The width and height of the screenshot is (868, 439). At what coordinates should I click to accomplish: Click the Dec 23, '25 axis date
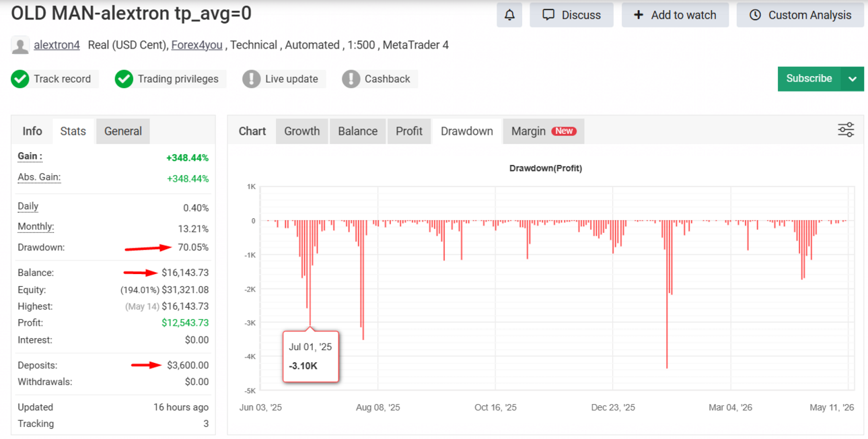click(613, 407)
